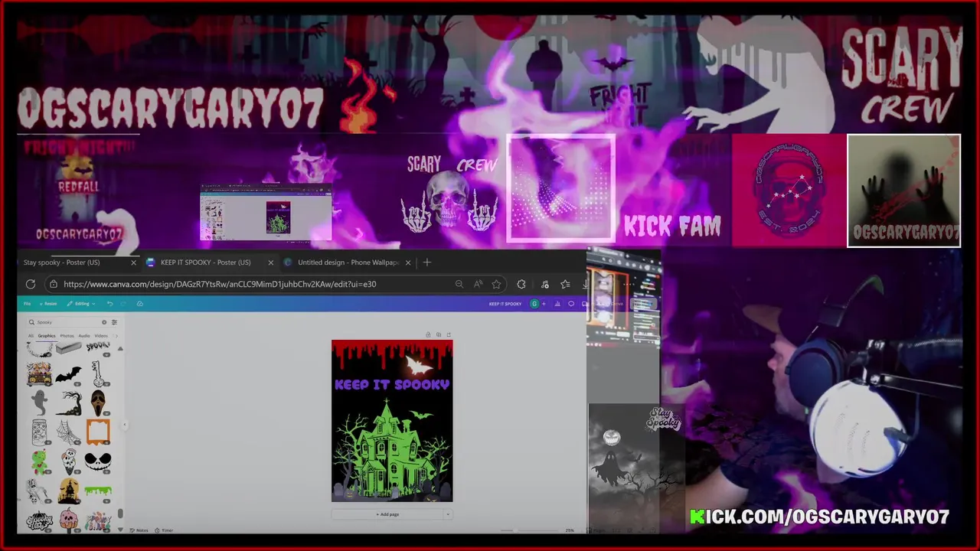The image size is (980, 551).
Task: Open the G user avatar
Action: pos(534,304)
